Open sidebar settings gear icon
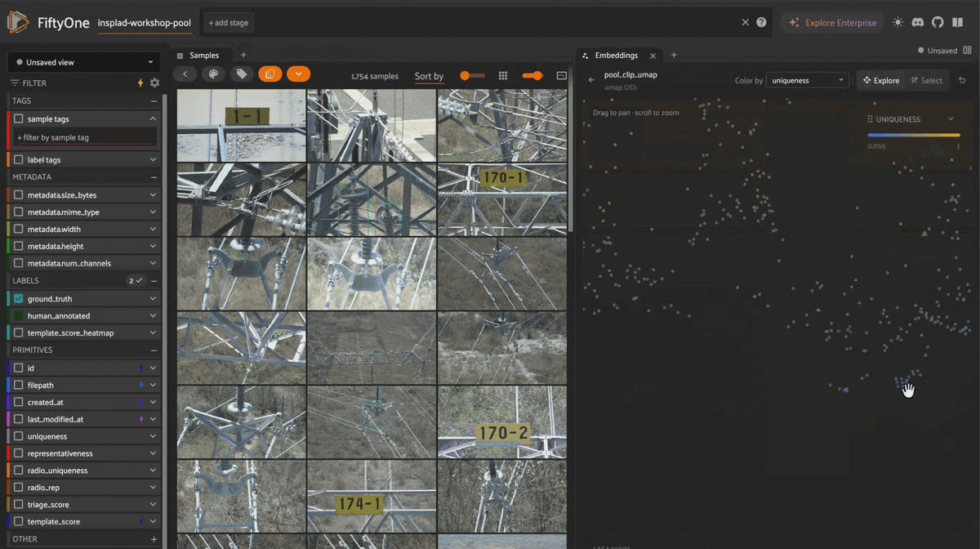980x549 pixels. pos(154,83)
